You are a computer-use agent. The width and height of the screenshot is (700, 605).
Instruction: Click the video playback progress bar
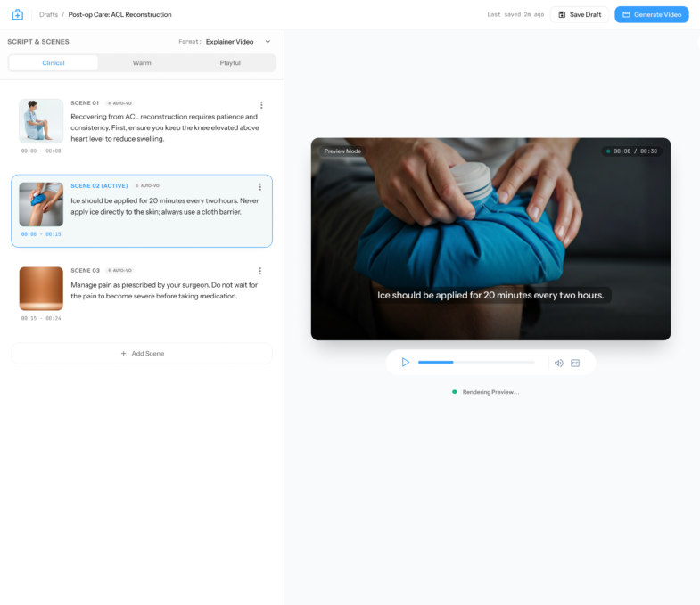point(476,363)
